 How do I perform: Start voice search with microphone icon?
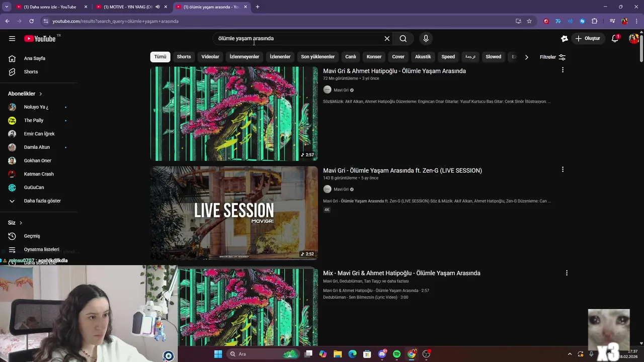click(x=426, y=38)
